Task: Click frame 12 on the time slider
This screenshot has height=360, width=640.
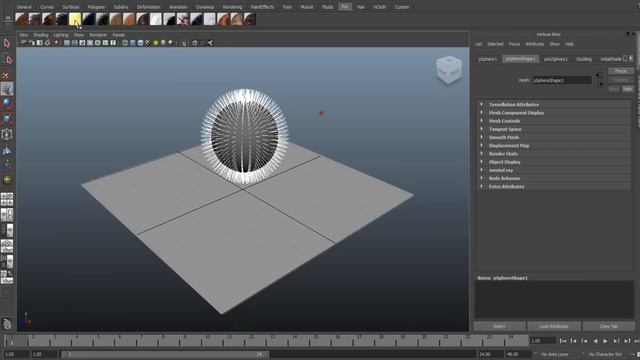Action: [251, 340]
